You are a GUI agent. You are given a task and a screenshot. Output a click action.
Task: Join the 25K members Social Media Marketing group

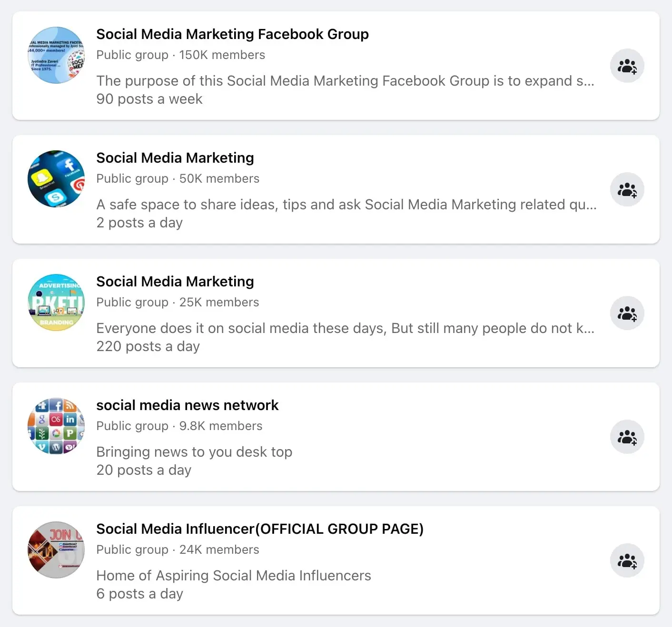pyautogui.click(x=627, y=313)
